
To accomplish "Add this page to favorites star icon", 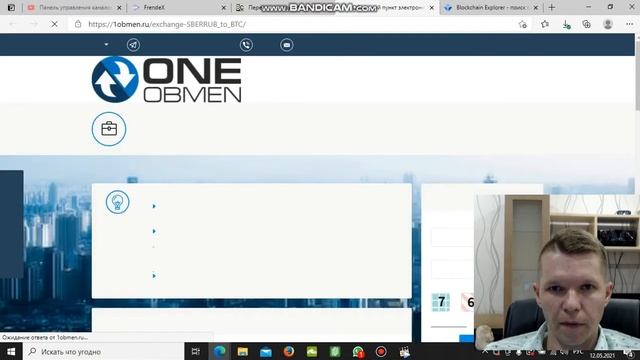I will 523,24.
